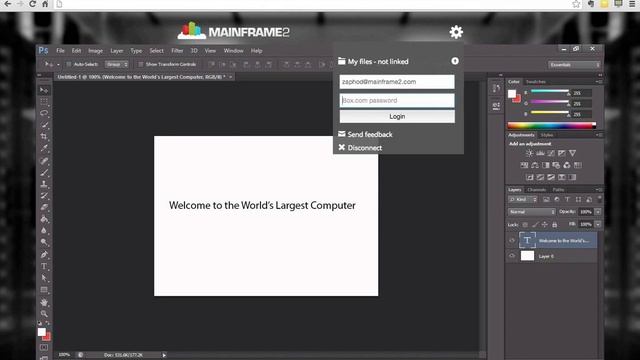
Task: Select the Dodge tool
Action: pos(44,242)
